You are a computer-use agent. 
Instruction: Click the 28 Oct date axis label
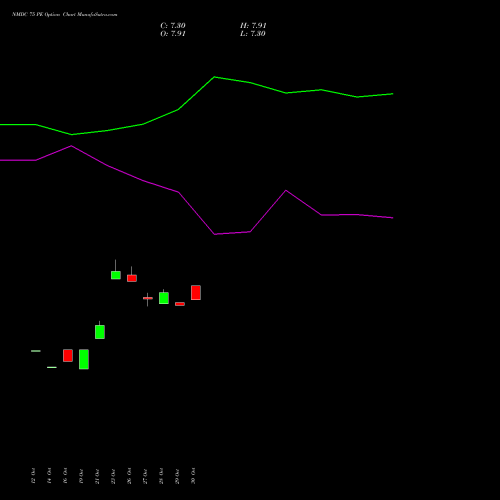161,476
